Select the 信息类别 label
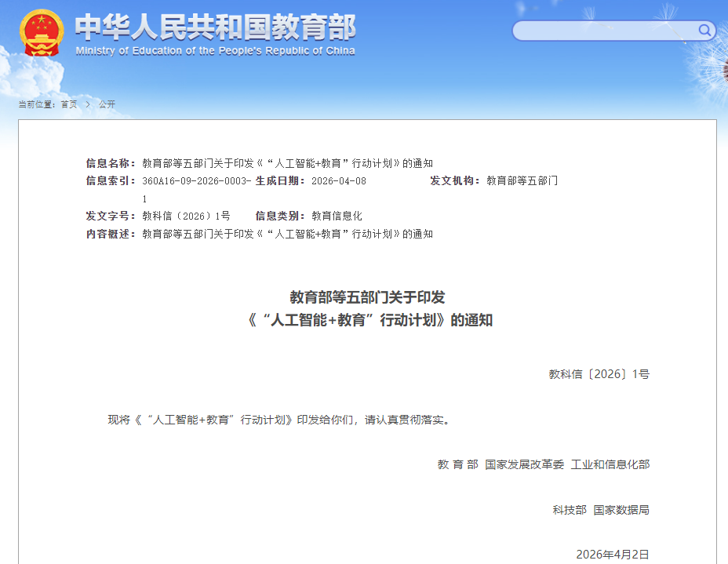The height and width of the screenshot is (564, 728). click(280, 217)
